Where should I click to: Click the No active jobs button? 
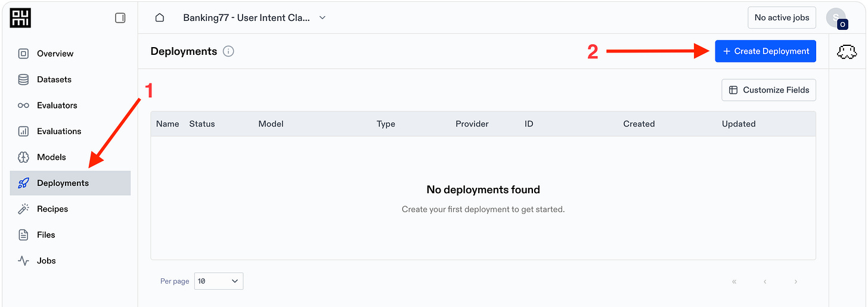pyautogui.click(x=782, y=18)
